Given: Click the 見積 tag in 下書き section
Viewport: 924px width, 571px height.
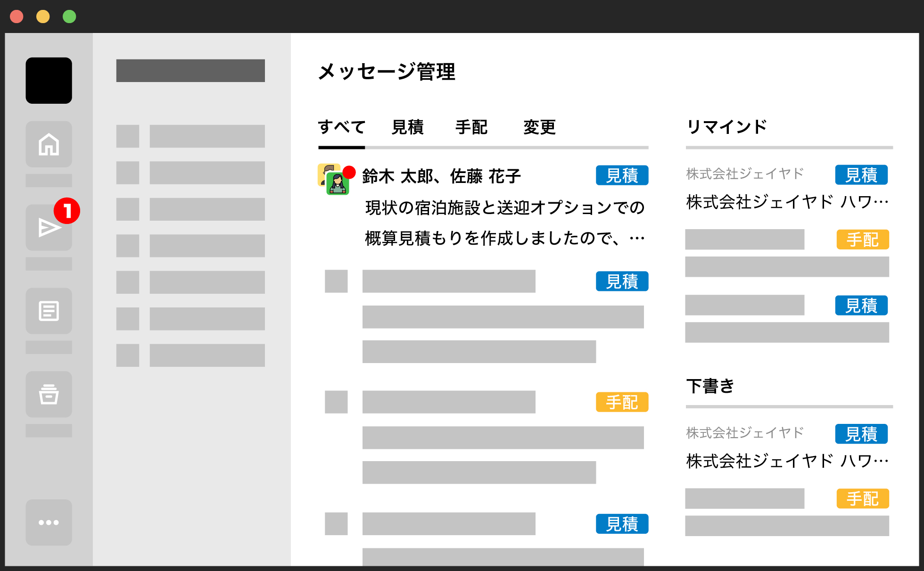Looking at the screenshot, I should [861, 434].
